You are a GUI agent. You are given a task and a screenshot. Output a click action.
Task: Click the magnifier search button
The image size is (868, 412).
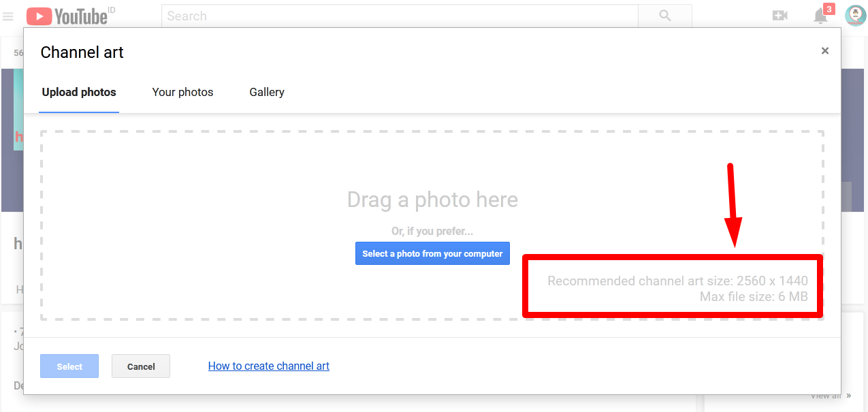[665, 16]
